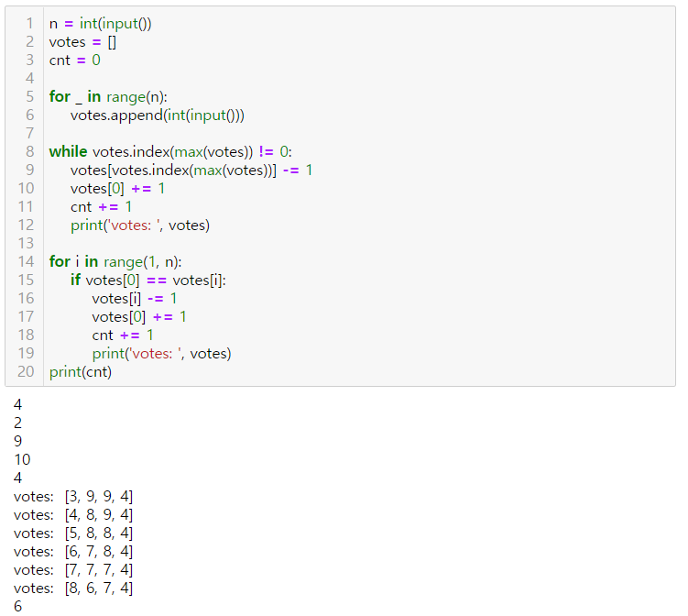Click the 'votes[i] -= 1' line
This screenshot has height=616, width=688.
click(x=135, y=299)
